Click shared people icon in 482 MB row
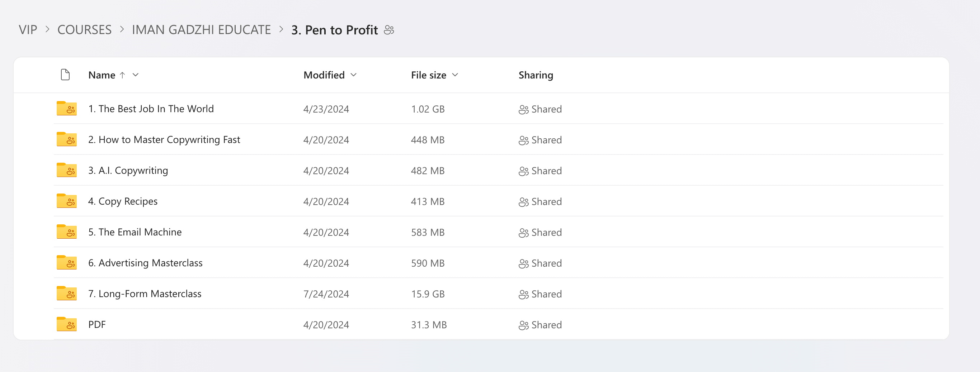 coord(523,171)
